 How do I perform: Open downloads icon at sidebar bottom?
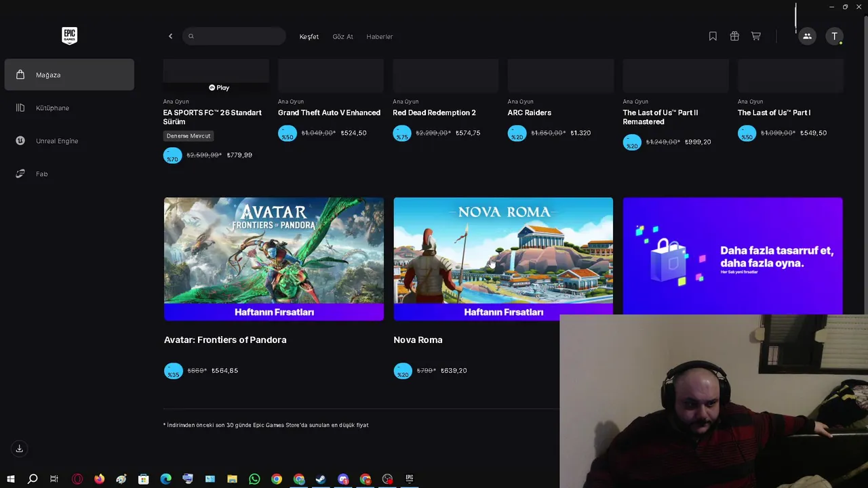(x=20, y=449)
